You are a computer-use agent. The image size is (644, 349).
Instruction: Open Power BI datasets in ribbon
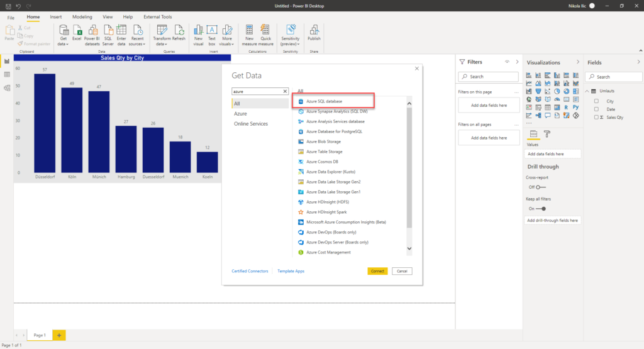click(92, 35)
